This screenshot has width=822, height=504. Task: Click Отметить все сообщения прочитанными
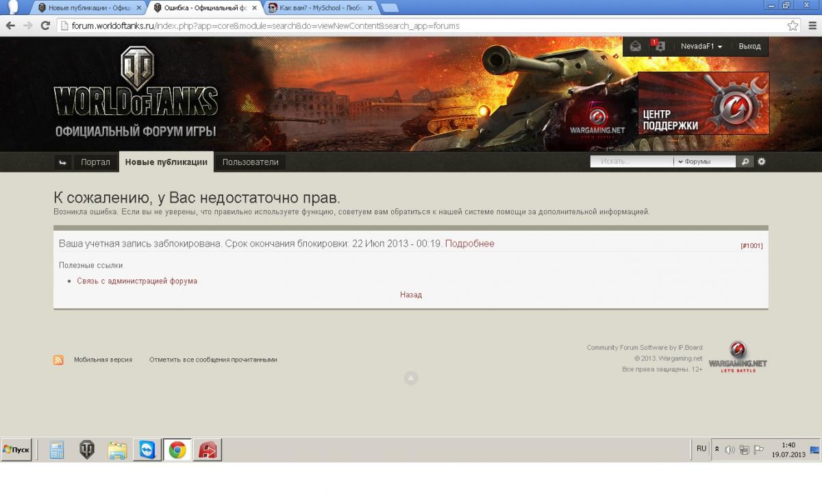[213, 360]
